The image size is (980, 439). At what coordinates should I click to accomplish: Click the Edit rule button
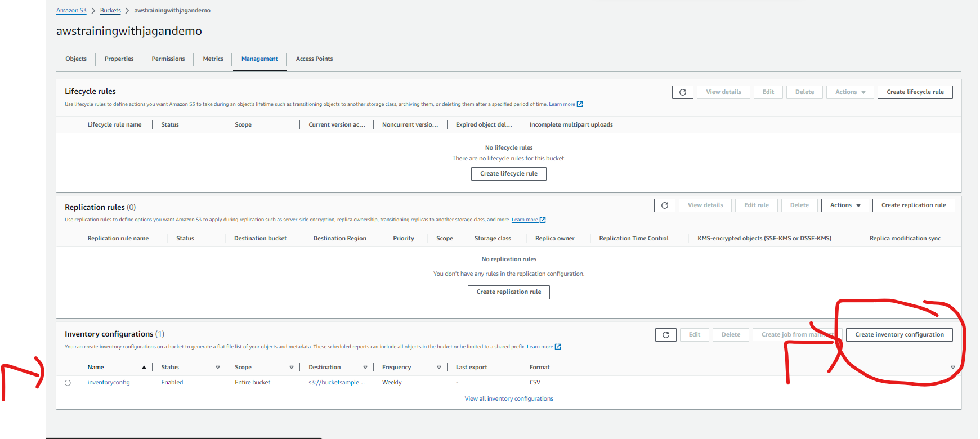[x=757, y=205]
